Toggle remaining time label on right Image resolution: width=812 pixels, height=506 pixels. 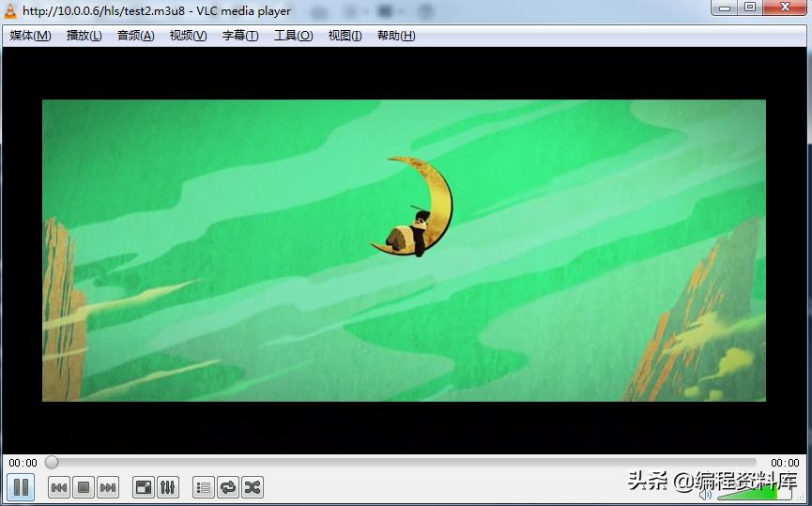[785, 463]
